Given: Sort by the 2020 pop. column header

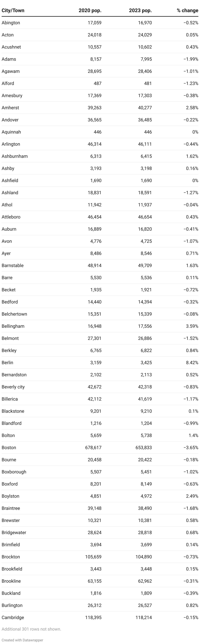Looking at the screenshot, I should 90,10.
